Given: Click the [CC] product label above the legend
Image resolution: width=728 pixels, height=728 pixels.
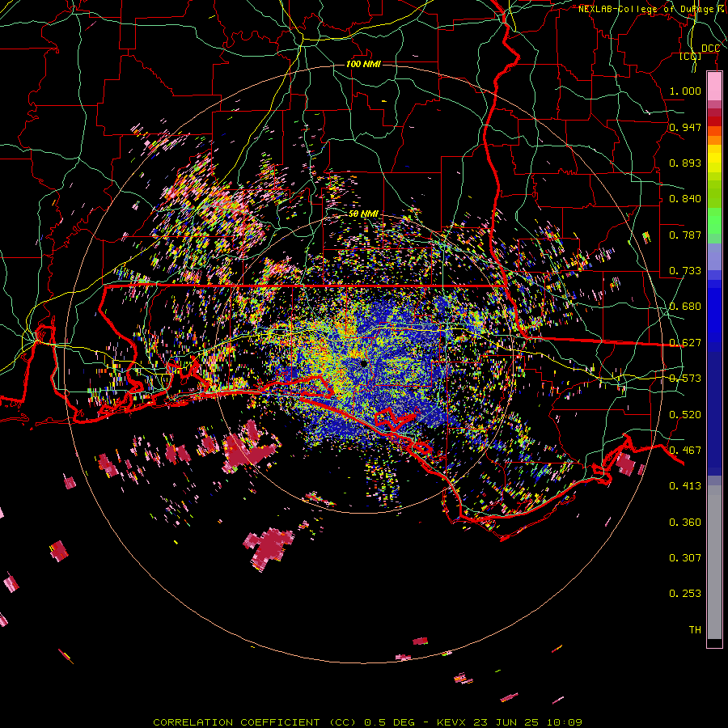Looking at the screenshot, I should [x=691, y=57].
